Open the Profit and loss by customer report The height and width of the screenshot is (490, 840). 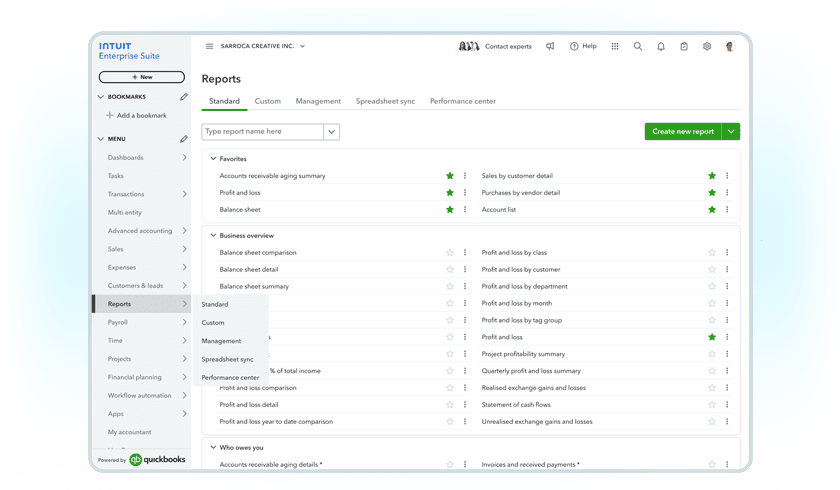pyautogui.click(x=521, y=269)
